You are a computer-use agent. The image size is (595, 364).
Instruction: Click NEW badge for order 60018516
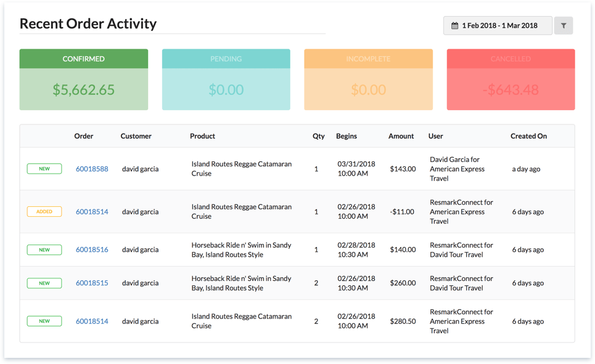pos(44,250)
